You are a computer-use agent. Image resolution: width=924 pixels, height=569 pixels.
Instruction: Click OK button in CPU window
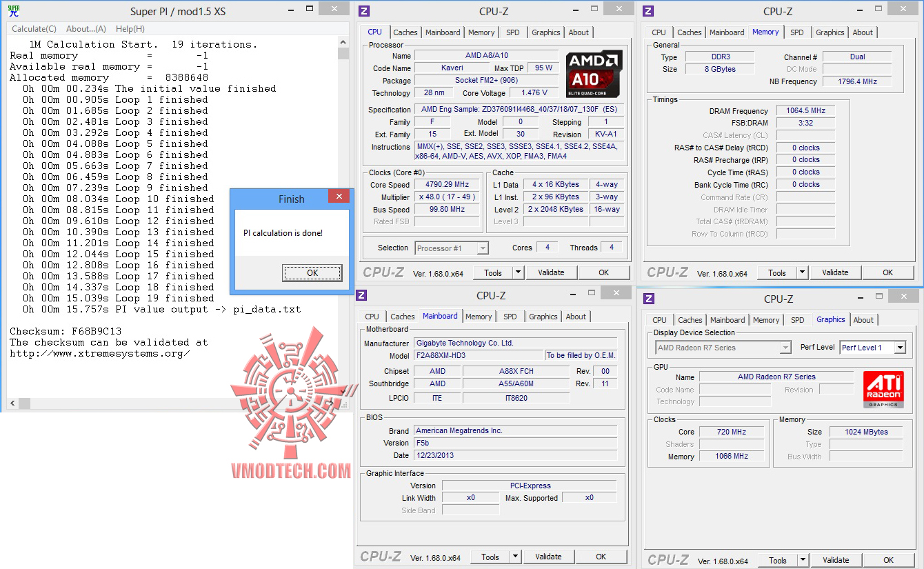pyautogui.click(x=603, y=272)
